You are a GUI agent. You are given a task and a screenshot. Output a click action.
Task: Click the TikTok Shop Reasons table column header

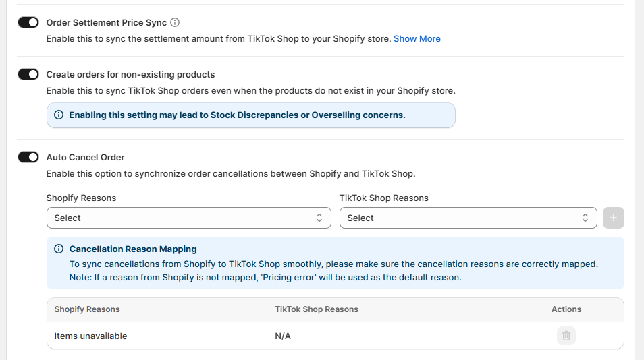pyautogui.click(x=317, y=309)
